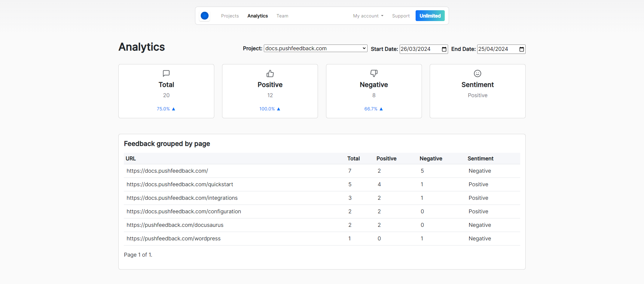Click Positive sentiment in the integrations row
The image size is (644, 284).
[x=478, y=198]
